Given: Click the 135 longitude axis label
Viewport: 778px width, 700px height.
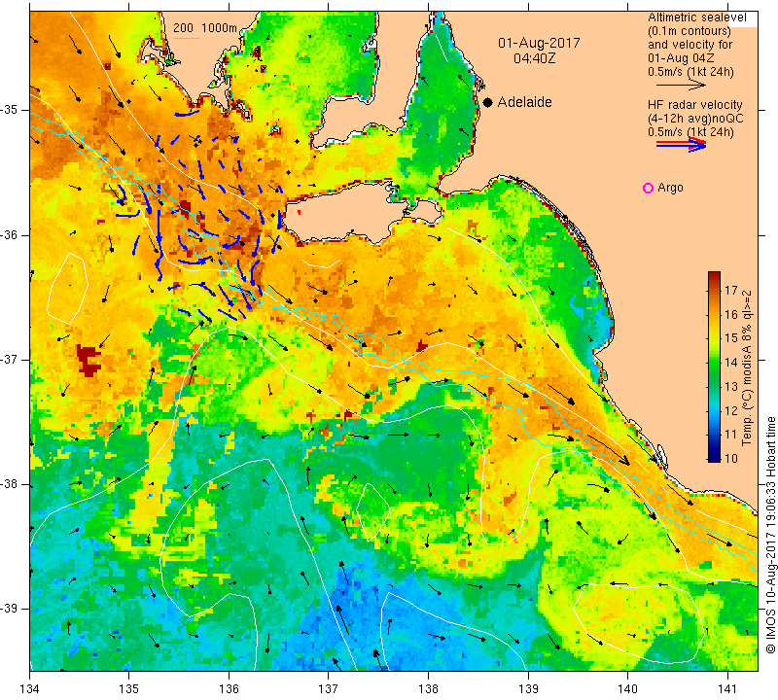Looking at the screenshot, I should [x=129, y=689].
